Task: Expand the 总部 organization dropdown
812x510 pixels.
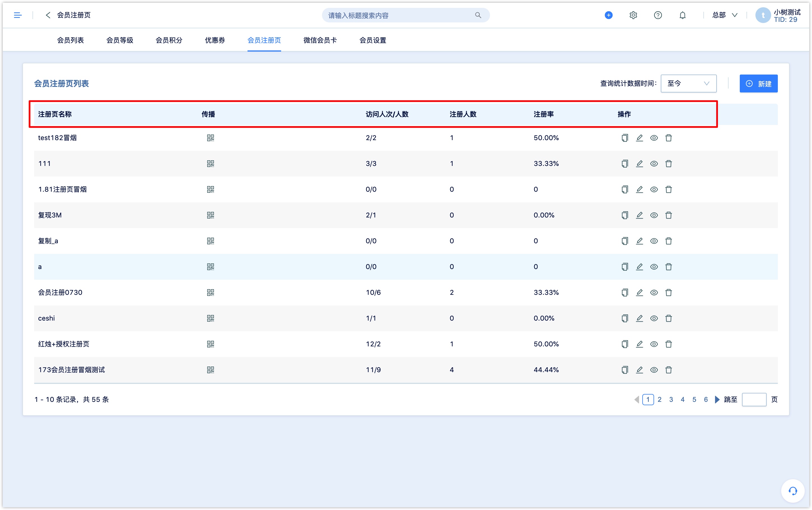Action: pyautogui.click(x=725, y=15)
